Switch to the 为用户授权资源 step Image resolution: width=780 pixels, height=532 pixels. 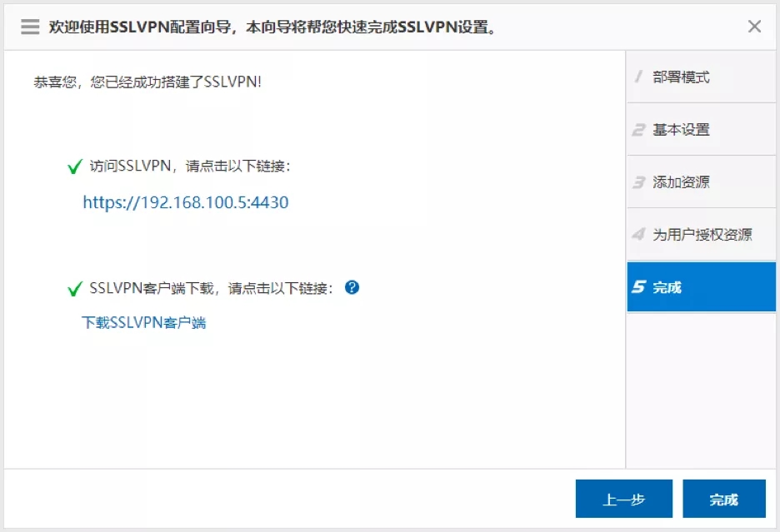tap(702, 235)
